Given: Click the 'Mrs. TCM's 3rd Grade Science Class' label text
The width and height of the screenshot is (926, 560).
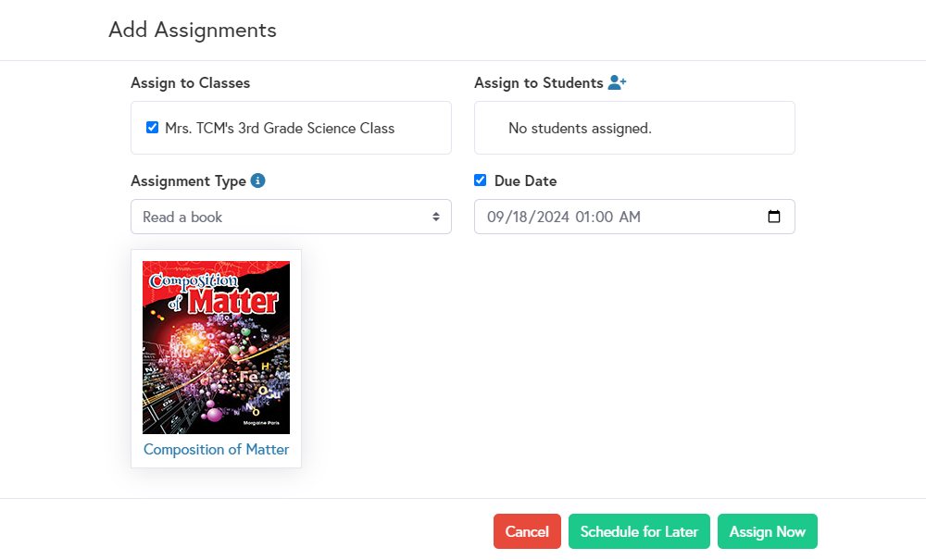Looking at the screenshot, I should coord(280,128).
